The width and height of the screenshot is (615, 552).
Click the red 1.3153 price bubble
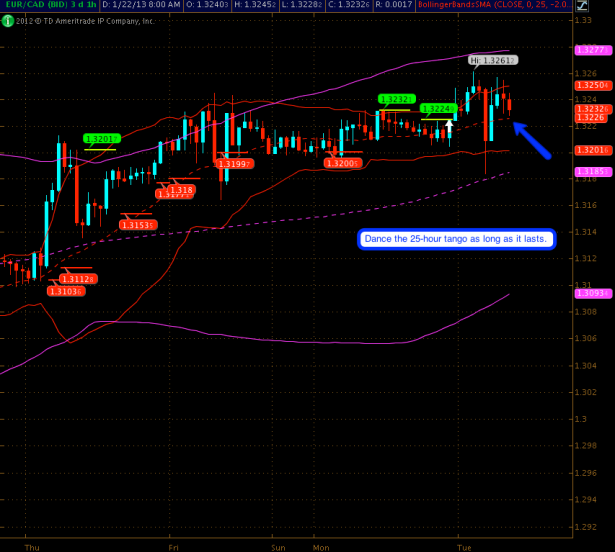[136, 225]
